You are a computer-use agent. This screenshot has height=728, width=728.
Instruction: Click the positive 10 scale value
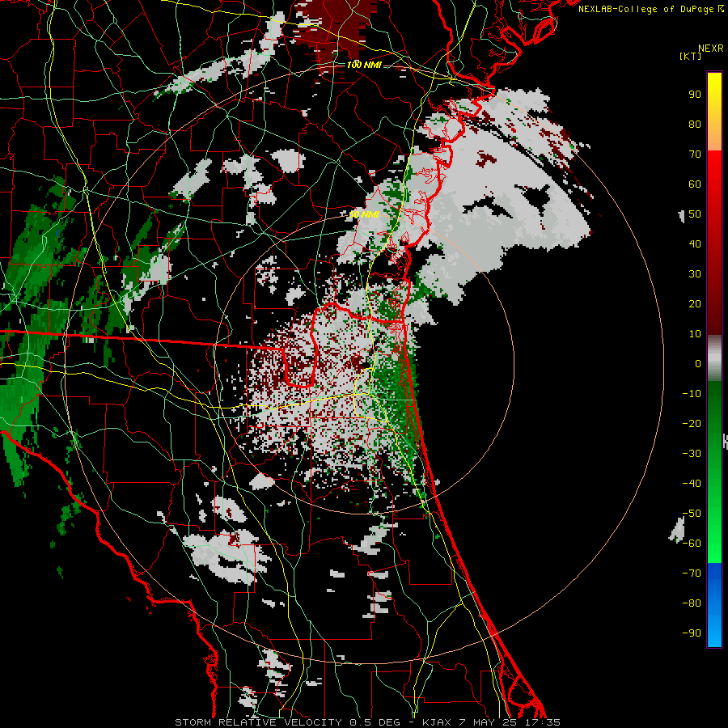coord(695,334)
